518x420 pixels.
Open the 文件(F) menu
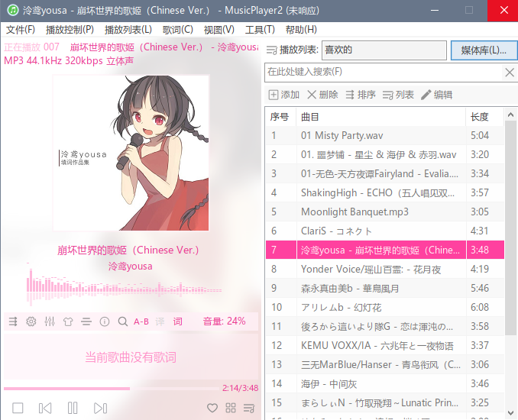click(x=21, y=30)
